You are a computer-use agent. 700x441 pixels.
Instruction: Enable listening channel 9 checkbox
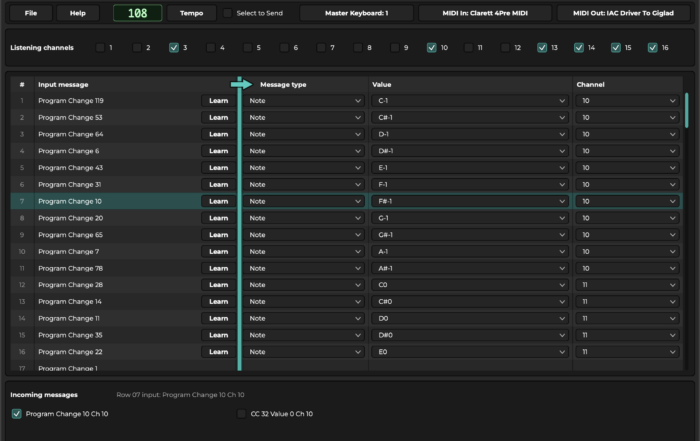coord(395,48)
